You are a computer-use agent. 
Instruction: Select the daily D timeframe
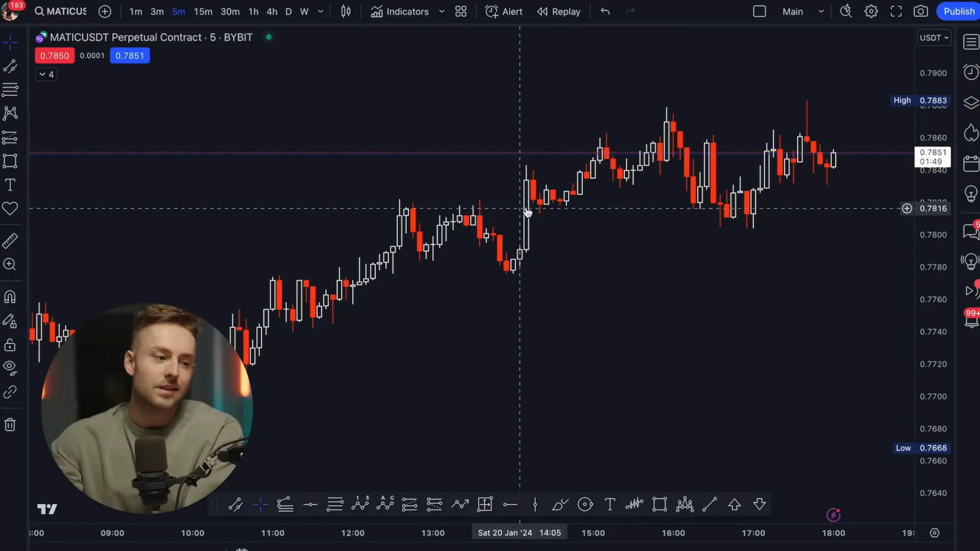[288, 11]
